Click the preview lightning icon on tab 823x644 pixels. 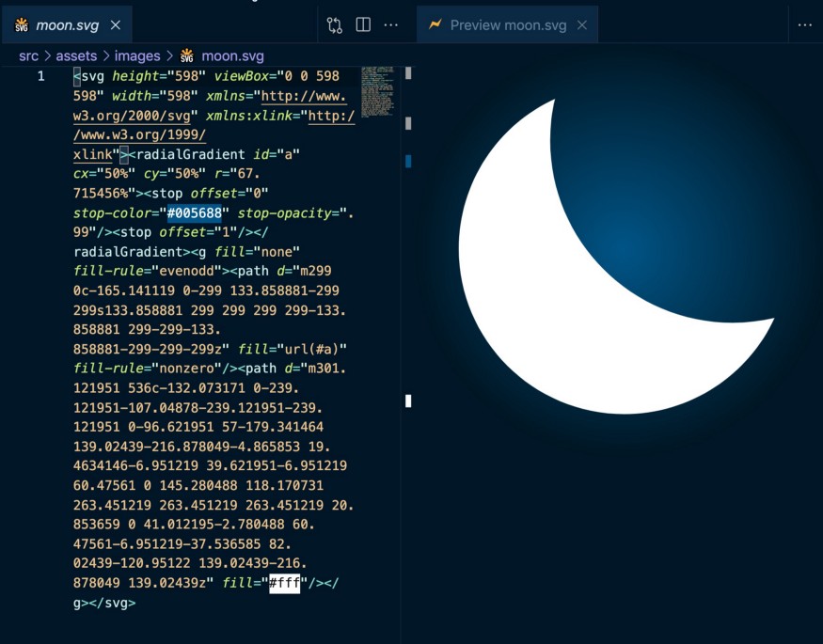click(x=435, y=24)
